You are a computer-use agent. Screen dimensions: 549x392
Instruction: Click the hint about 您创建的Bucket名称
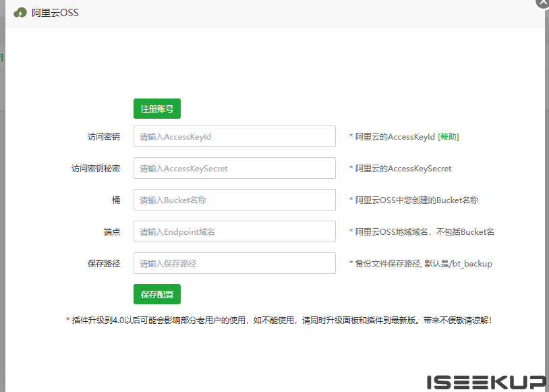tap(414, 200)
